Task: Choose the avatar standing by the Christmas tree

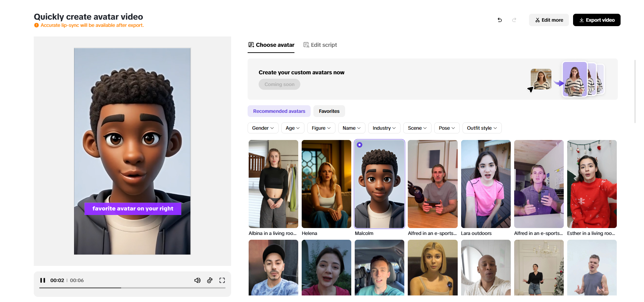Action: (x=539, y=268)
